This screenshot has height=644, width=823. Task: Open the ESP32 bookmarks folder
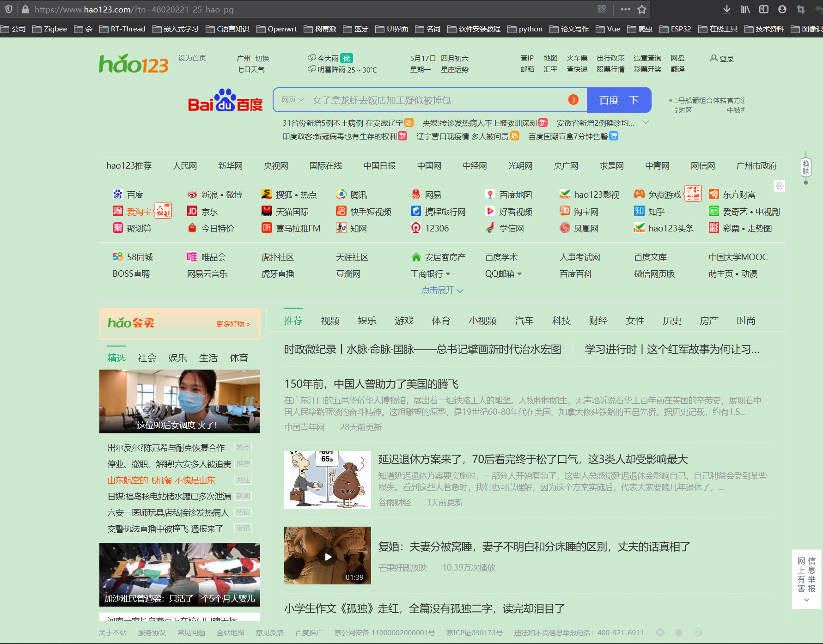tap(675, 29)
